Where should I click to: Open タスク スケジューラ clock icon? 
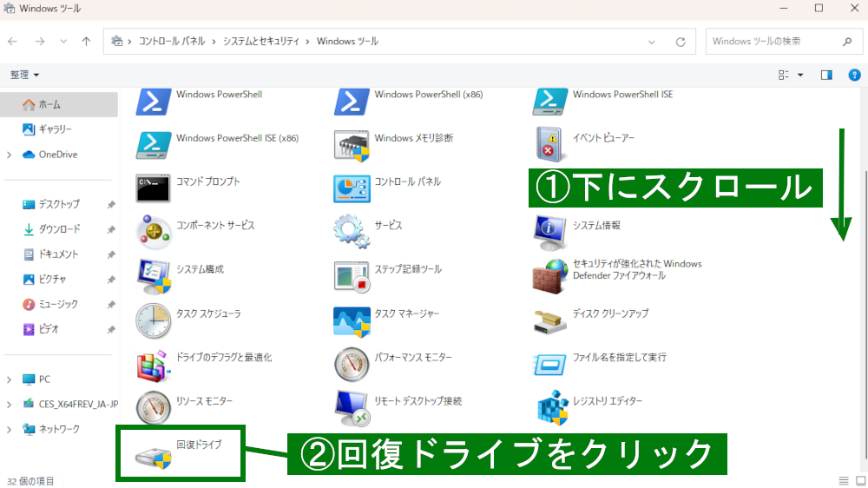click(x=154, y=320)
